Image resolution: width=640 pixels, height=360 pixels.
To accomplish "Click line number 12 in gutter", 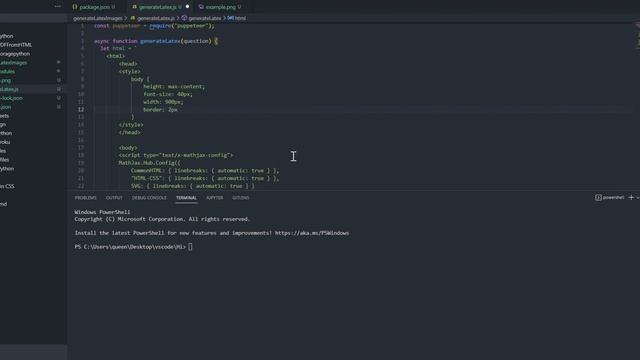I will click(x=81, y=109).
